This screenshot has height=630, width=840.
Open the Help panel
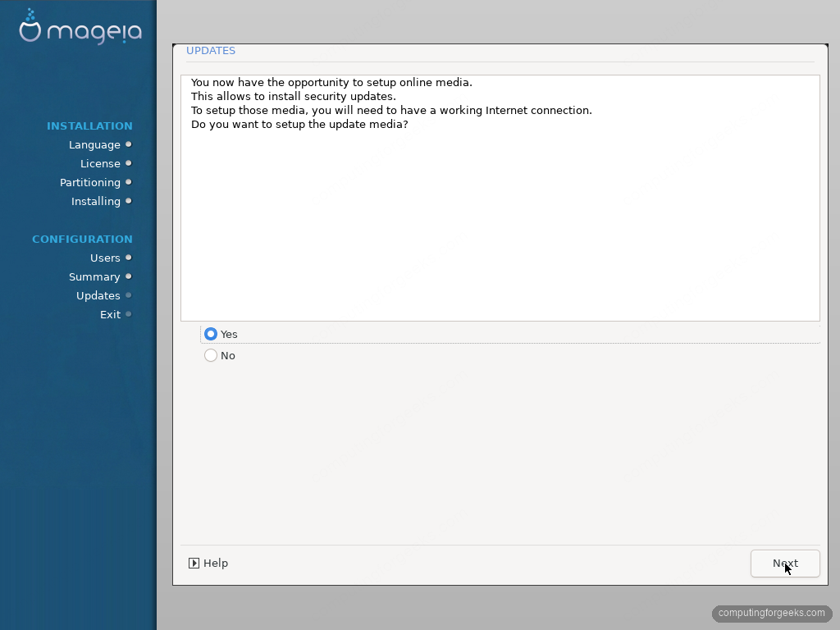(x=208, y=563)
